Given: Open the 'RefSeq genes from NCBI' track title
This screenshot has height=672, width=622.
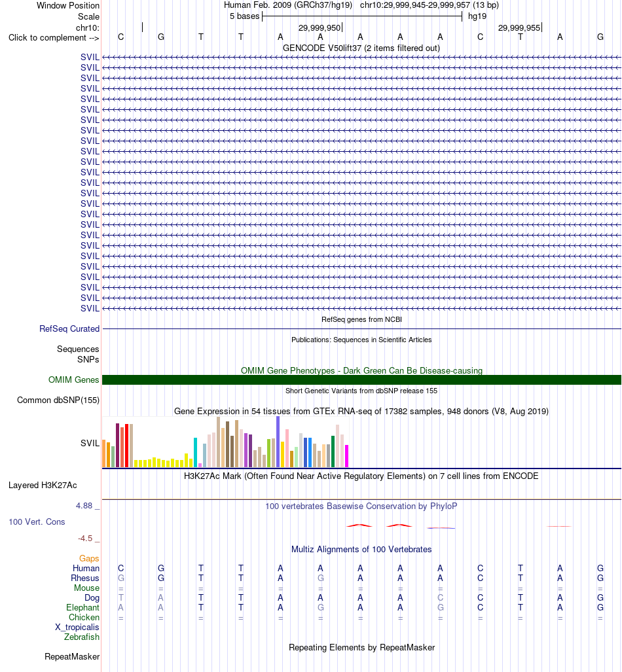Looking at the screenshot, I should [361, 319].
